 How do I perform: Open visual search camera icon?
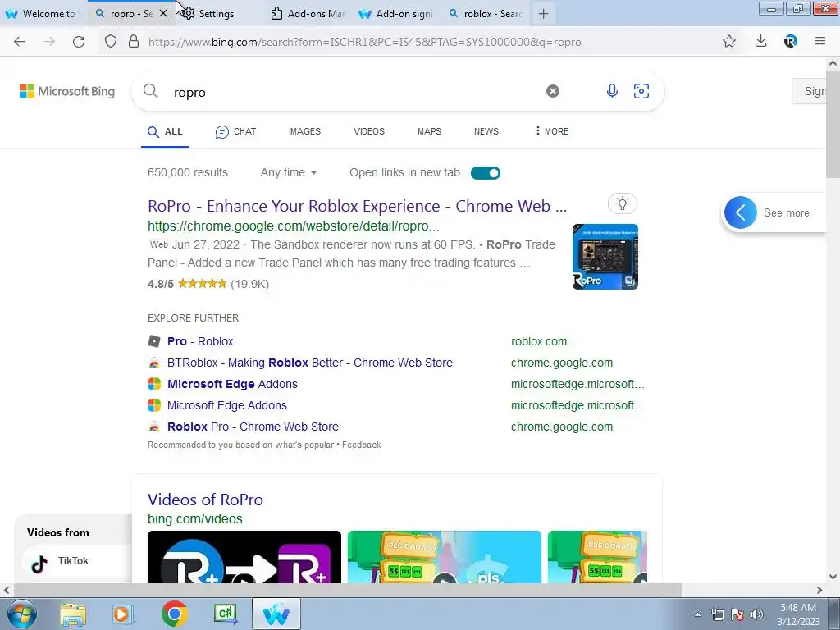point(641,91)
